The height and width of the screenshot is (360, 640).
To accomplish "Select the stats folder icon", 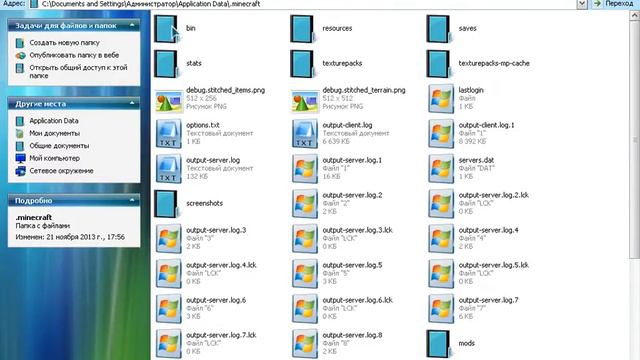I will coord(166,64).
